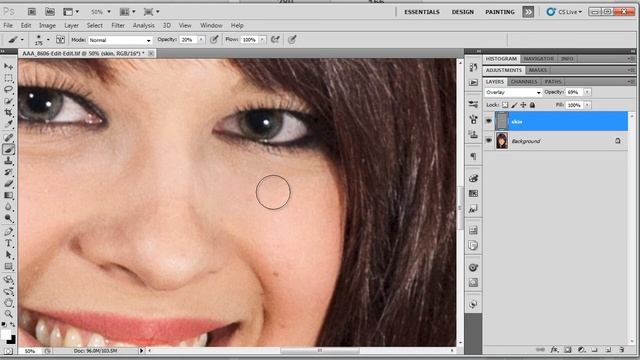Open Brush Preset picker arrow

coord(48,40)
